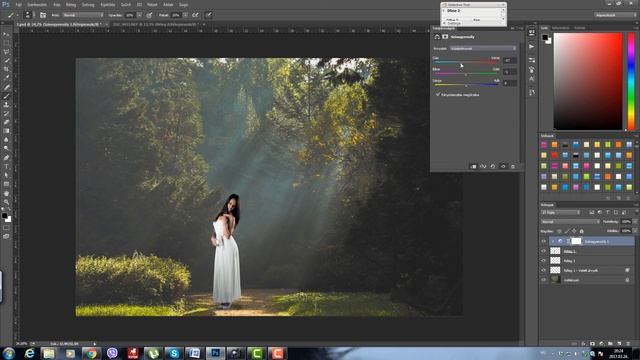
Task: Open brush opacity slider arrow
Action: (x=140, y=15)
